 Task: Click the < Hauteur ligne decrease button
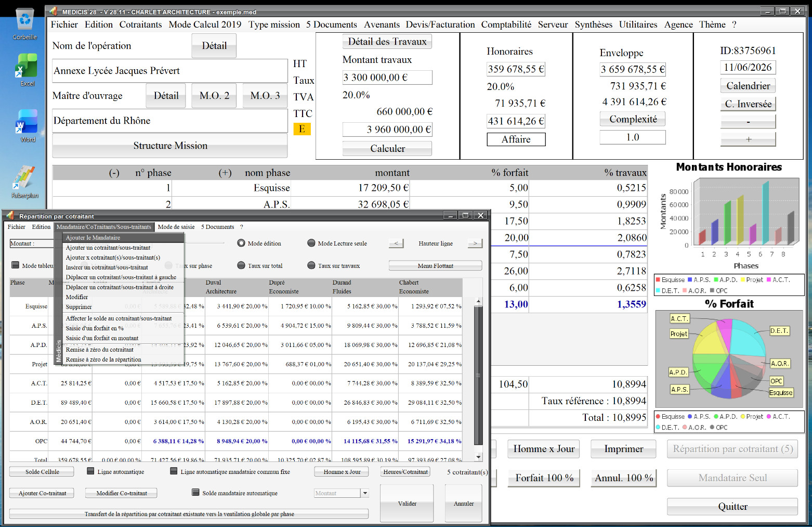396,243
